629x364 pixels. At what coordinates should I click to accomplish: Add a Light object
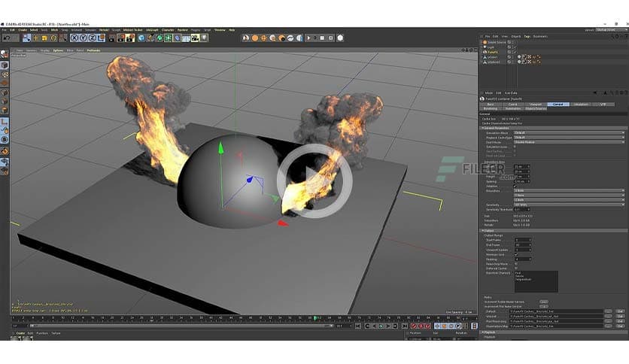[x=204, y=38]
